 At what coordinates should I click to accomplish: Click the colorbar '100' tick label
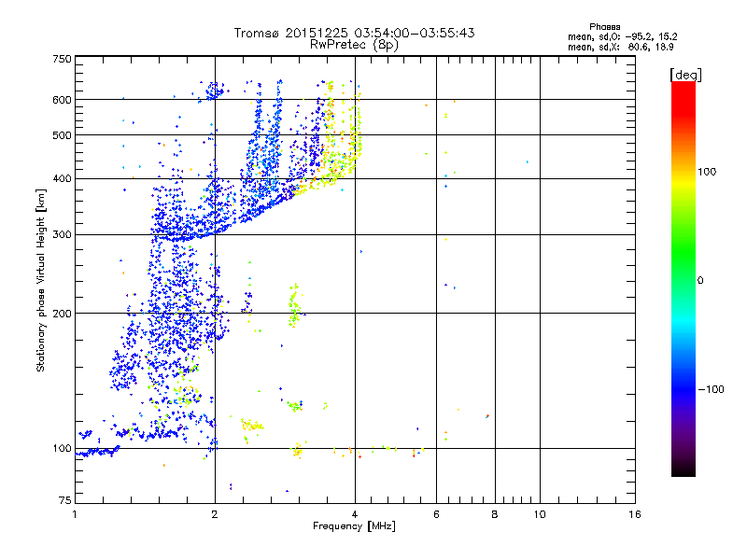coord(707,172)
